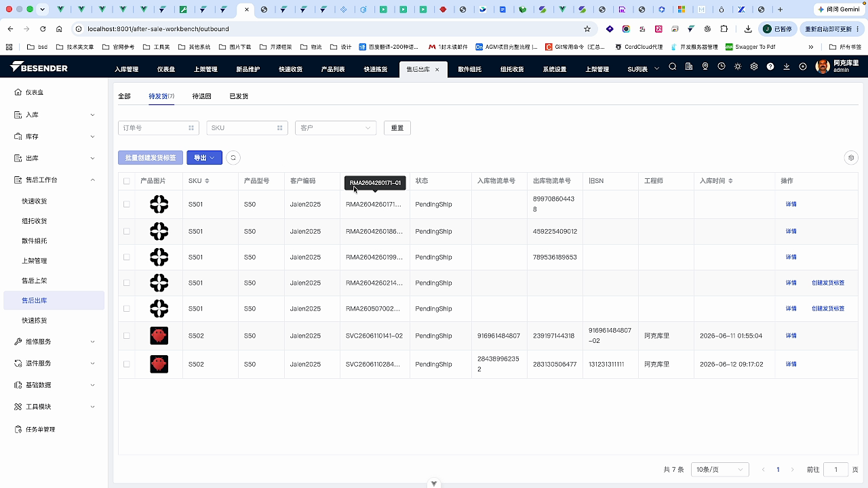This screenshot has width=868, height=488.
Task: Expand the 入库 sidebar menu
Action: click(x=54, y=115)
